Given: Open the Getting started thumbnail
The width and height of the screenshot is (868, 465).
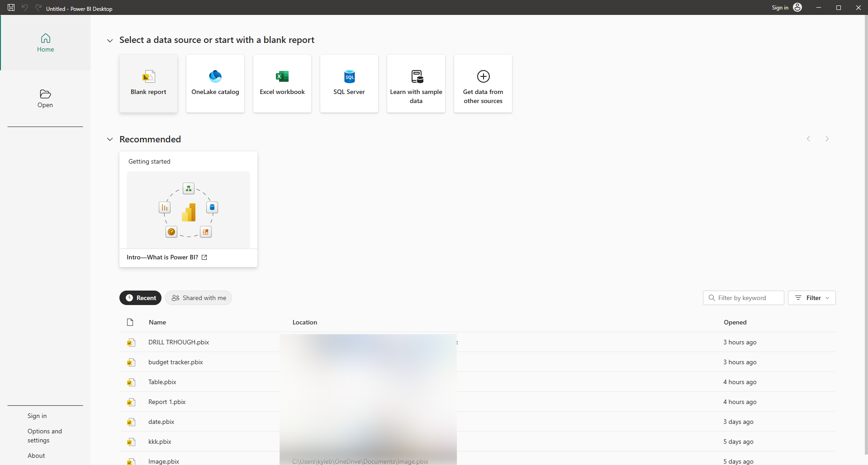Looking at the screenshot, I should [x=188, y=209].
